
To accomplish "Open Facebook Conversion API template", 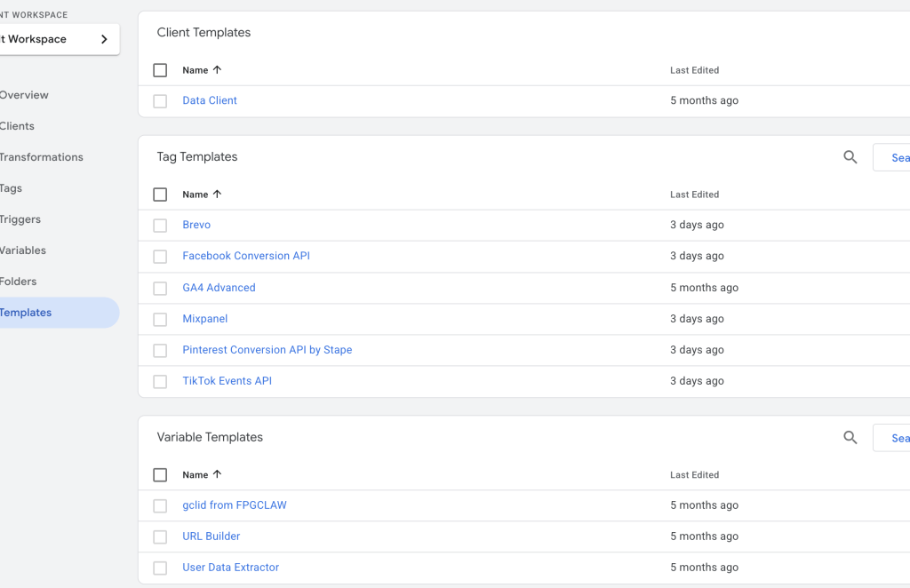I will 246,256.
